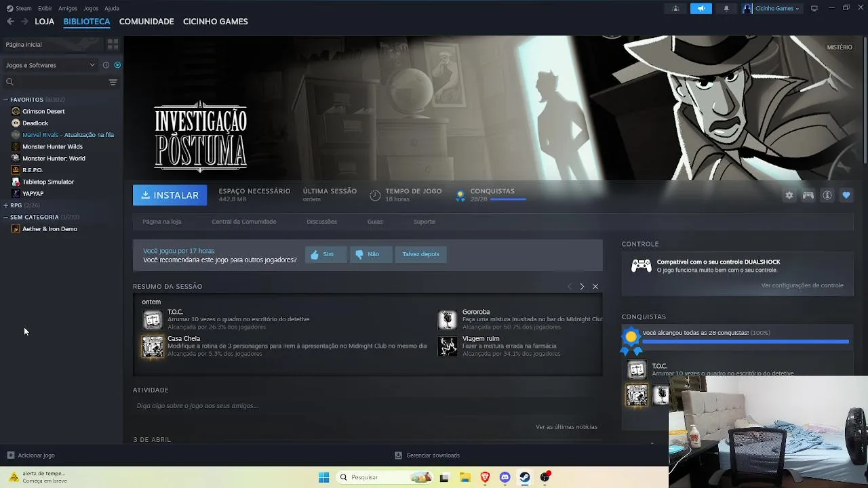Screen dimensions: 868x488
Task: Recommend game with Sim button
Action: (x=326, y=254)
